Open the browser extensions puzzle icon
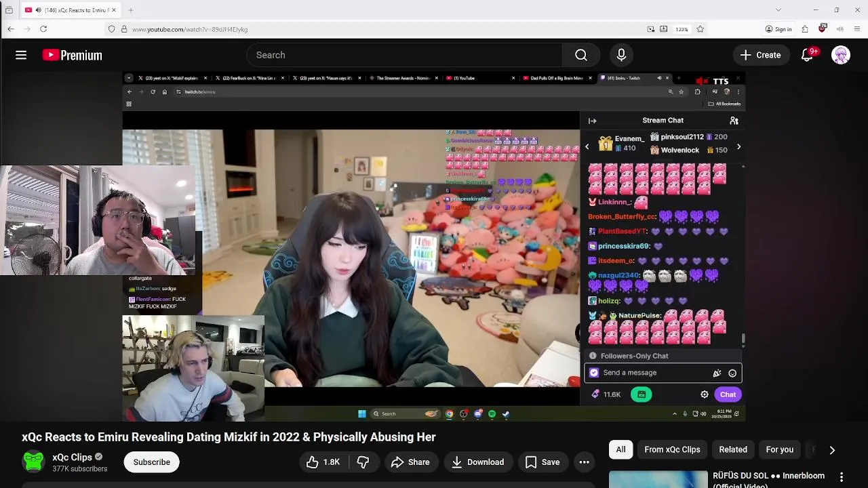 805,29
